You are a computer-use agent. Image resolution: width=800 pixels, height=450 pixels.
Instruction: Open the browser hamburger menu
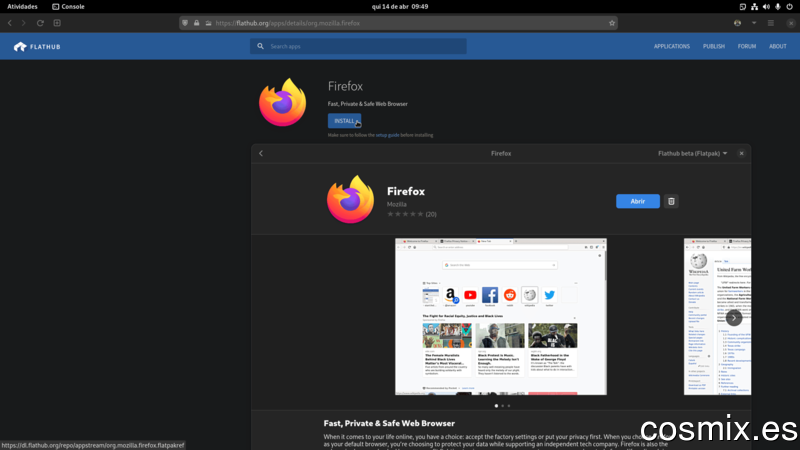coord(771,23)
